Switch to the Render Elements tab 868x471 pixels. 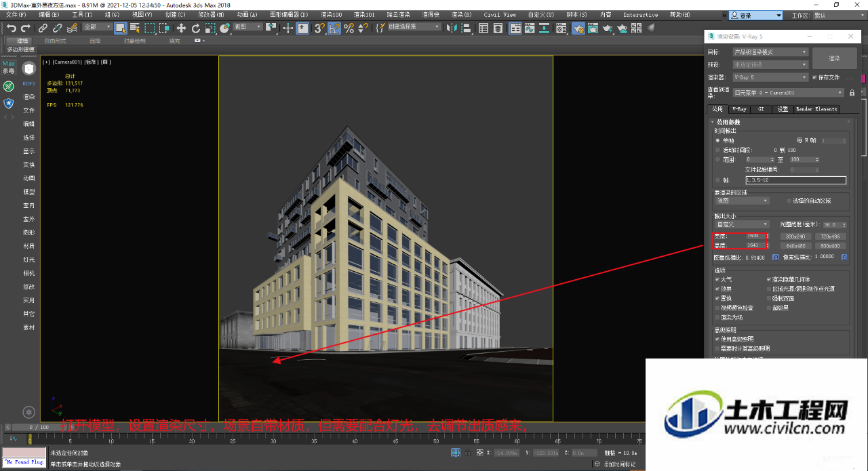[x=816, y=109]
